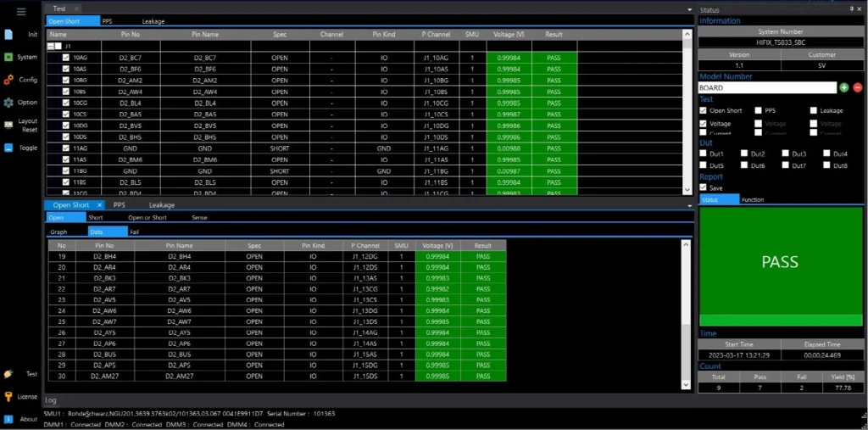Check the Dut1 checkbox

click(x=704, y=154)
